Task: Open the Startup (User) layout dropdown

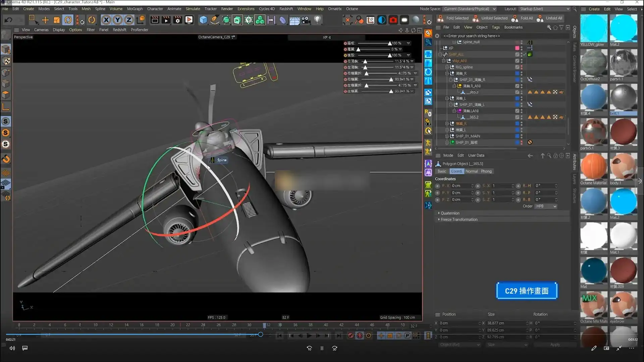Action: point(544,9)
